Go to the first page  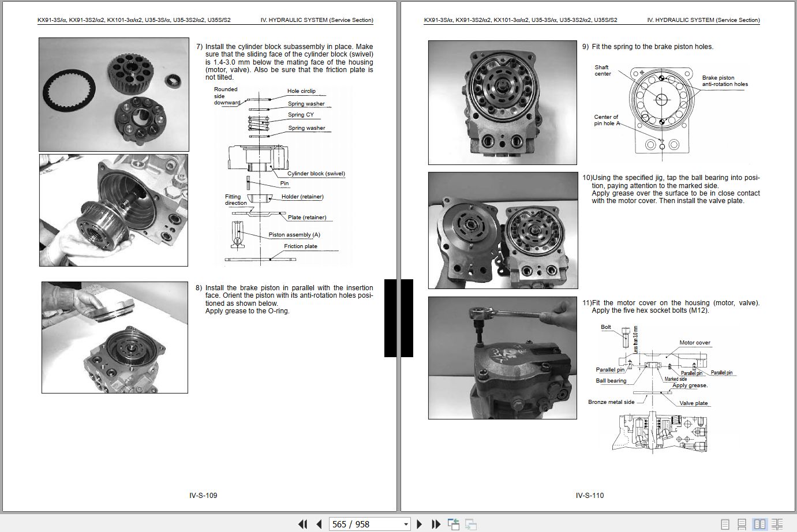302,524
